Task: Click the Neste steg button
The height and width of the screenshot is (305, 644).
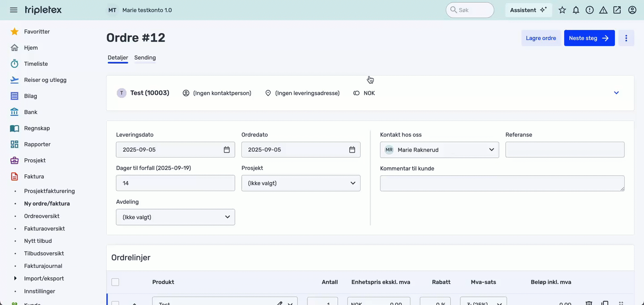Action: tap(589, 38)
